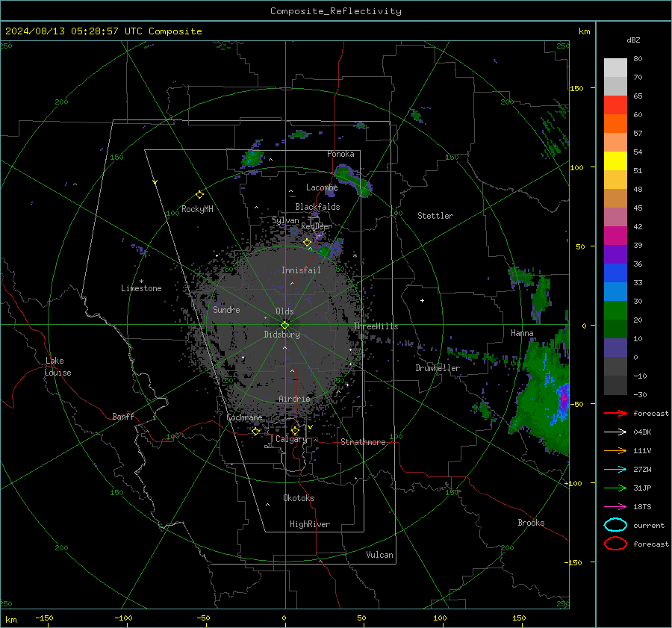Click the Didsbury city label
This screenshot has height=628, width=672.
coord(282,335)
